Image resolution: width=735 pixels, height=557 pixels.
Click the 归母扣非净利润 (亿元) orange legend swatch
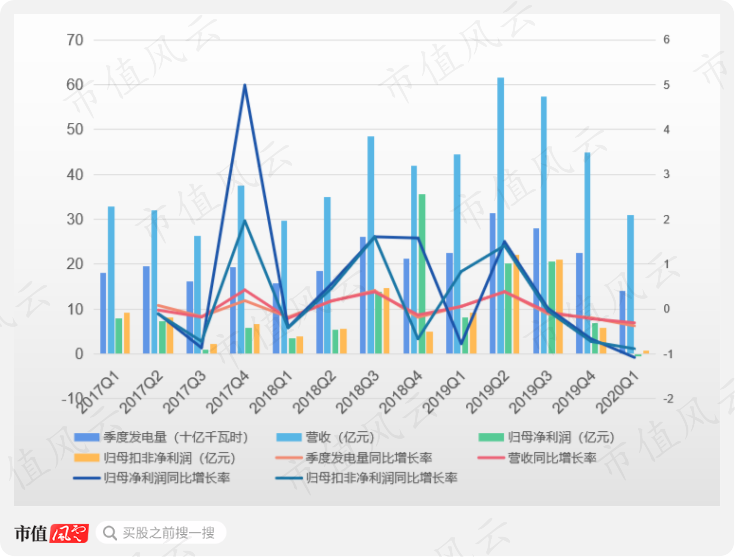pyautogui.click(x=87, y=458)
